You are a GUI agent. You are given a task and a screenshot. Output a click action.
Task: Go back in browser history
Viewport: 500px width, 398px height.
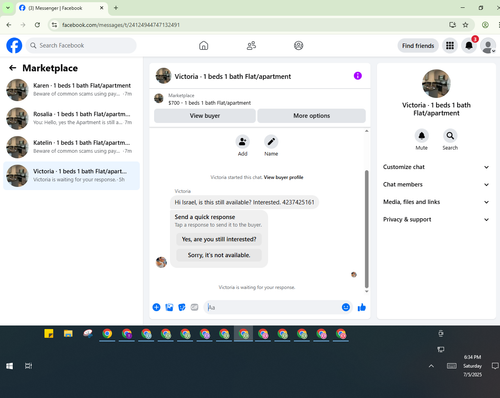pos(9,25)
